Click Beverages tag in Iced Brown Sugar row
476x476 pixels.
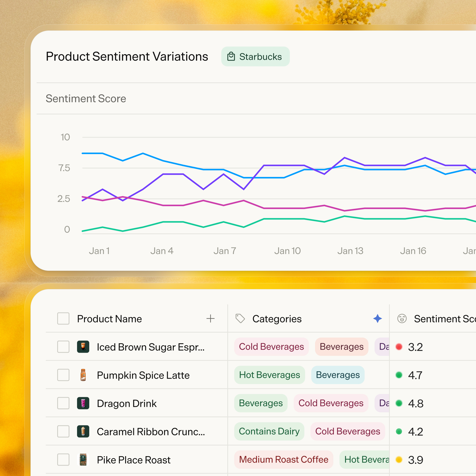(342, 347)
